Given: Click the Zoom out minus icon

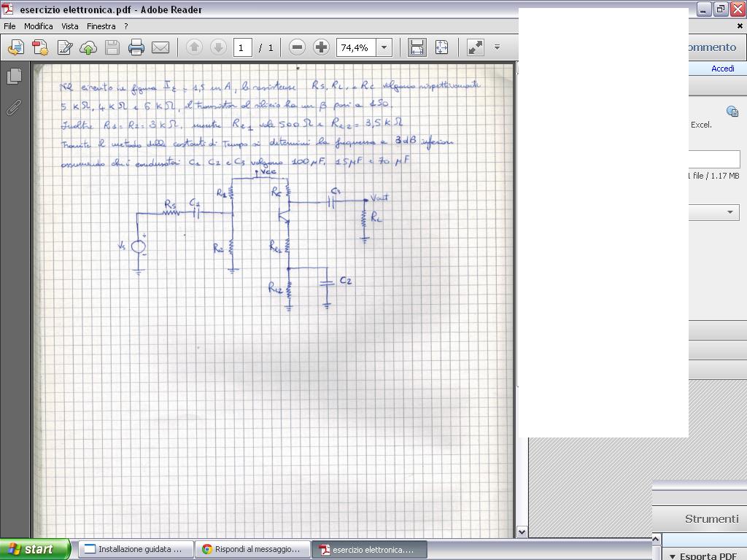Looking at the screenshot, I should (x=297, y=48).
